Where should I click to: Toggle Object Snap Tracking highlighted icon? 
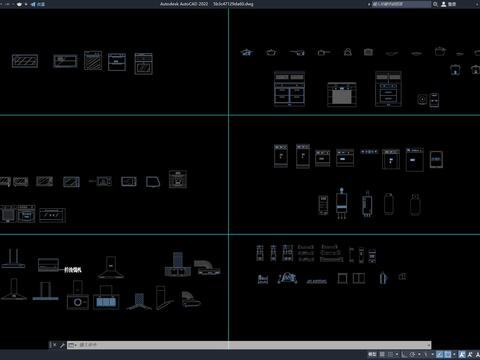(440, 354)
